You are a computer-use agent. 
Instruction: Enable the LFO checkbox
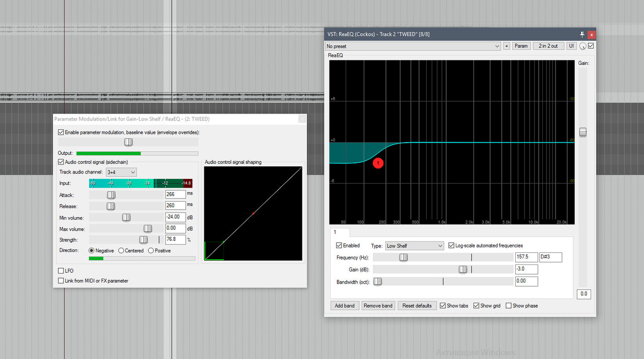point(61,271)
